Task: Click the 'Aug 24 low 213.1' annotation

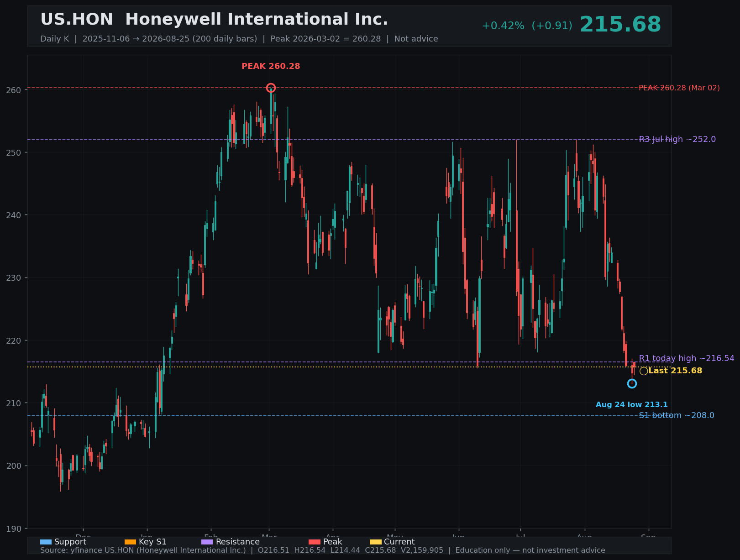Action: tap(632, 405)
